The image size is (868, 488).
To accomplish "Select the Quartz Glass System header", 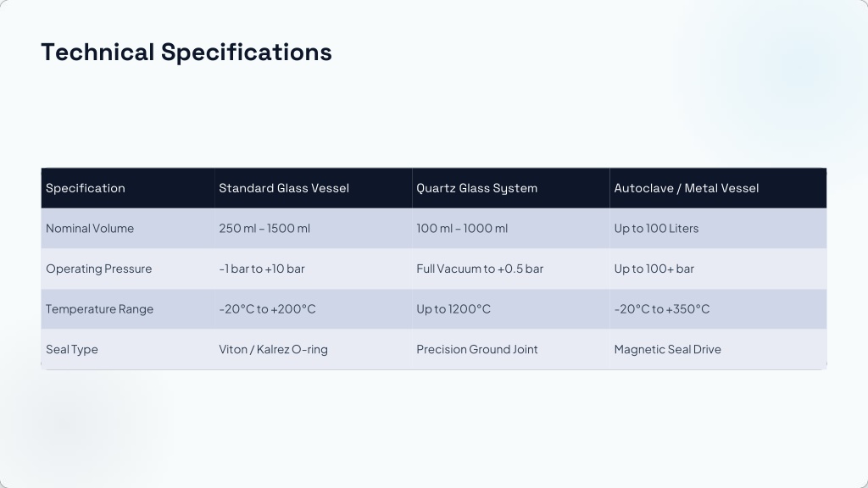I will [x=511, y=188].
